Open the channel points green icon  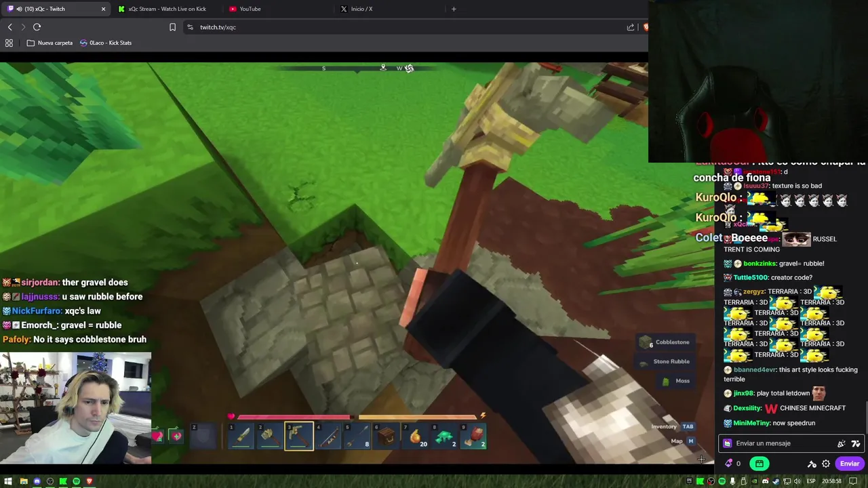(759, 464)
